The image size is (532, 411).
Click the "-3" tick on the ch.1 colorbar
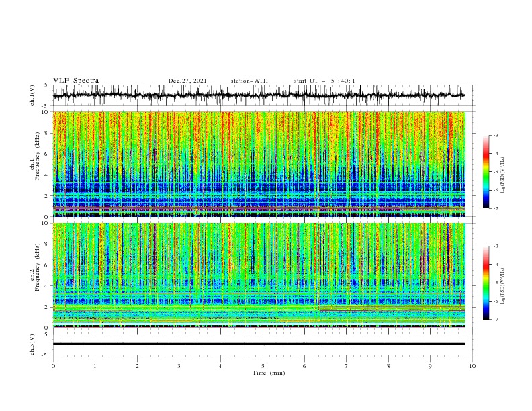pos(495,135)
